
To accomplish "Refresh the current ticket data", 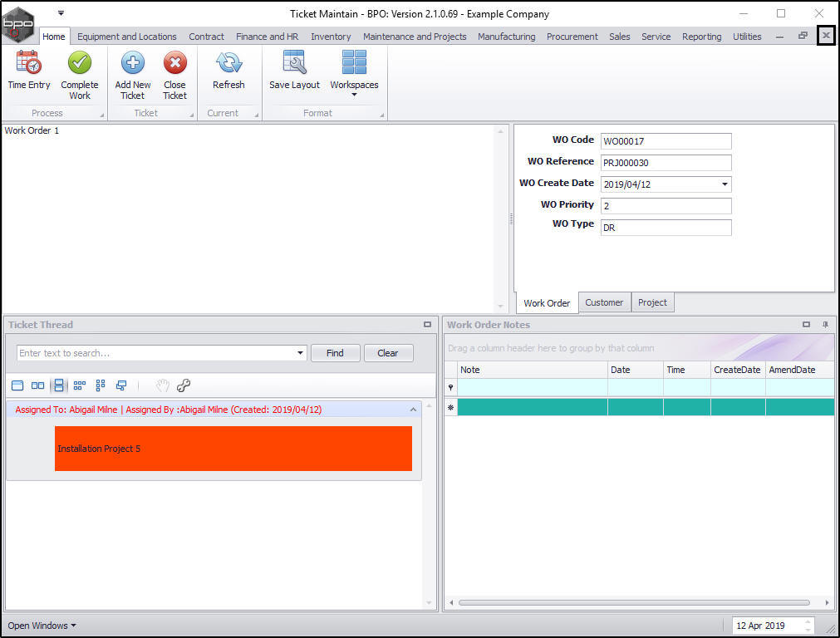I will [x=228, y=70].
